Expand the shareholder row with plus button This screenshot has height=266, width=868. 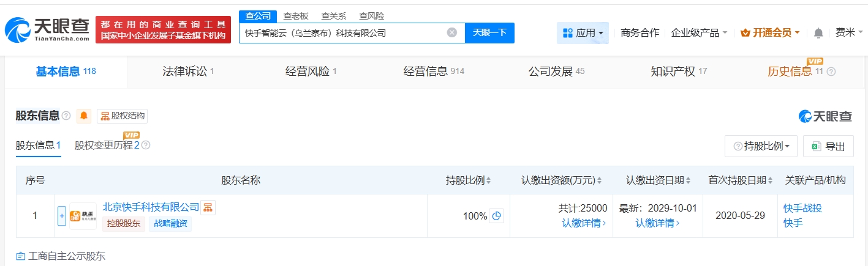(61, 216)
